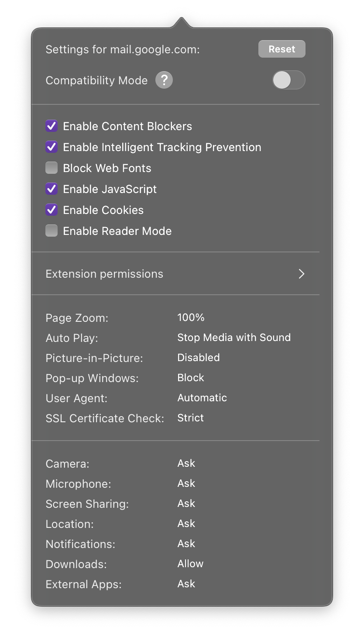Open Downloads Allow permission dropdown

[x=190, y=564]
